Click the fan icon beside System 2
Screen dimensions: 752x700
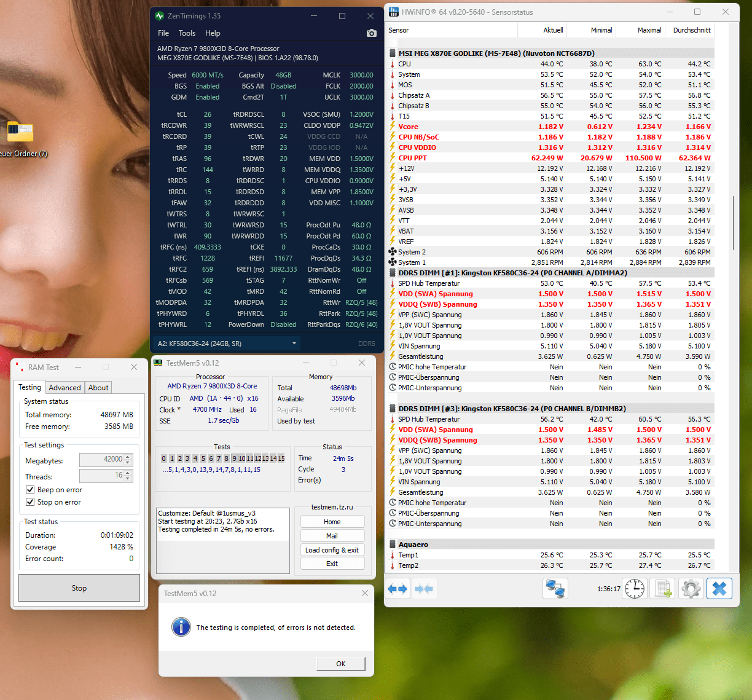pos(393,252)
